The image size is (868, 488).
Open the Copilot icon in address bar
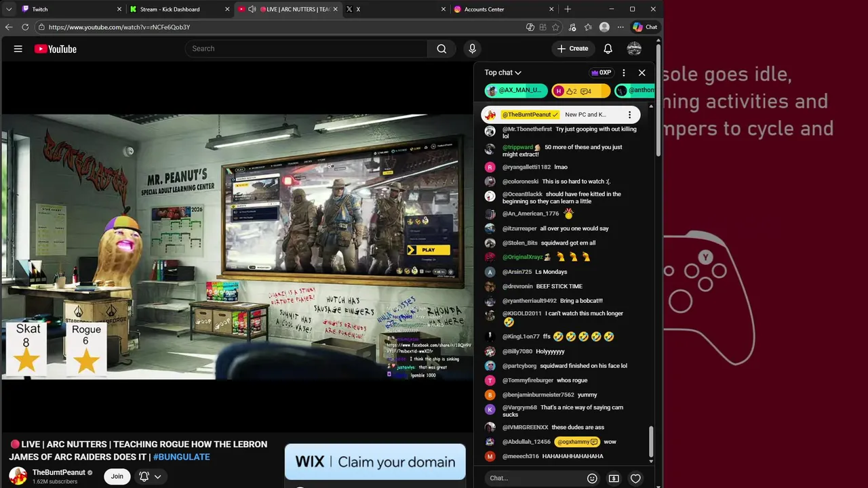point(530,27)
